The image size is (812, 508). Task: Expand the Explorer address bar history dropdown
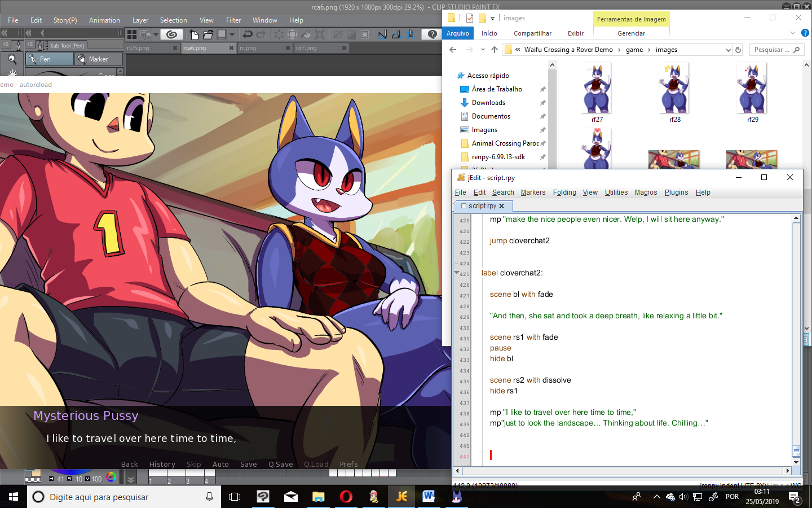(728, 50)
